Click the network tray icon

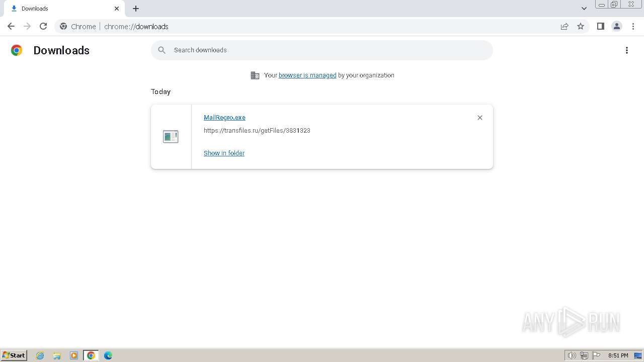[584, 355]
